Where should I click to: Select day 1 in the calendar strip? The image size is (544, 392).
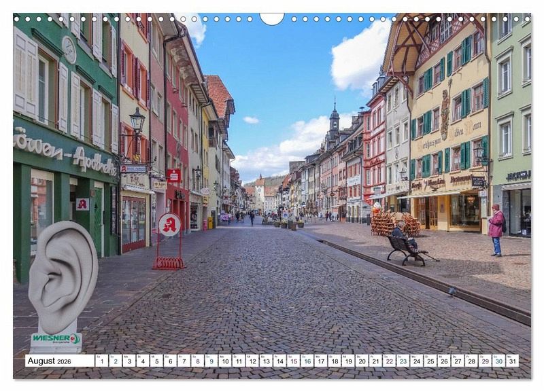[x=101, y=361]
